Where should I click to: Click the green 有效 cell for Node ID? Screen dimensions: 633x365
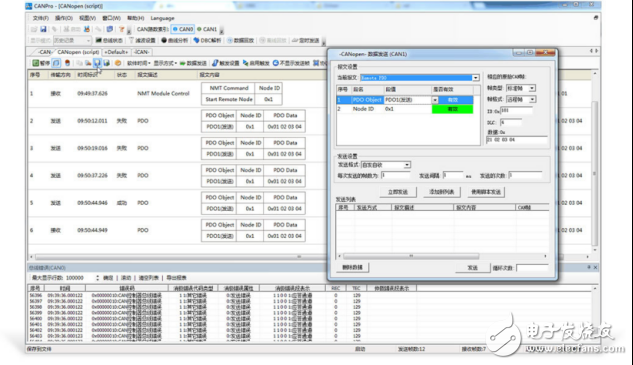tap(453, 109)
